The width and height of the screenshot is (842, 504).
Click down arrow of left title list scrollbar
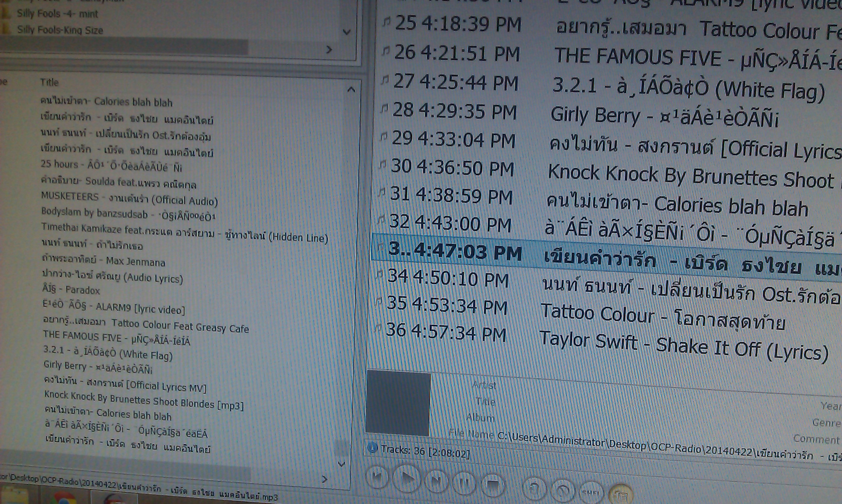[342, 464]
